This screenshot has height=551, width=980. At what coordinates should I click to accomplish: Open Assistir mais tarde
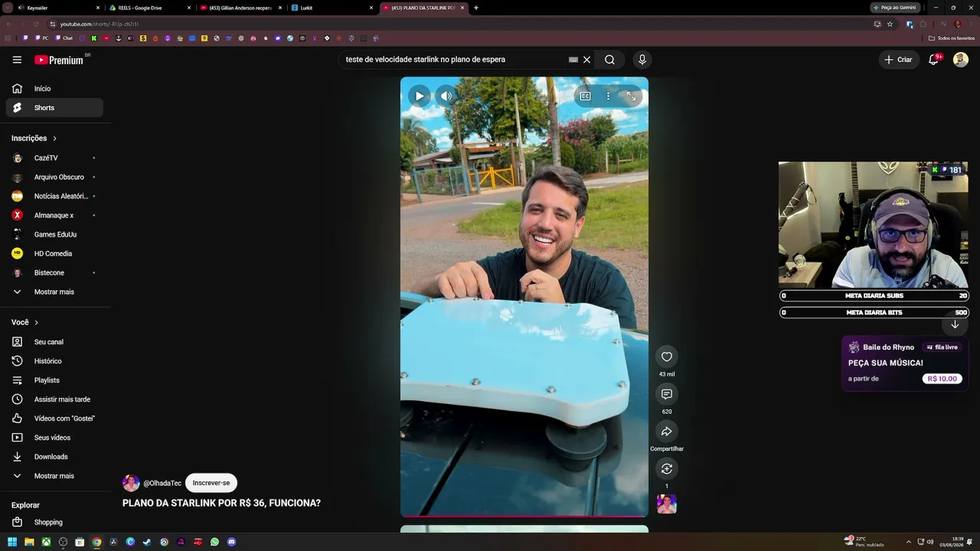[x=54, y=399]
